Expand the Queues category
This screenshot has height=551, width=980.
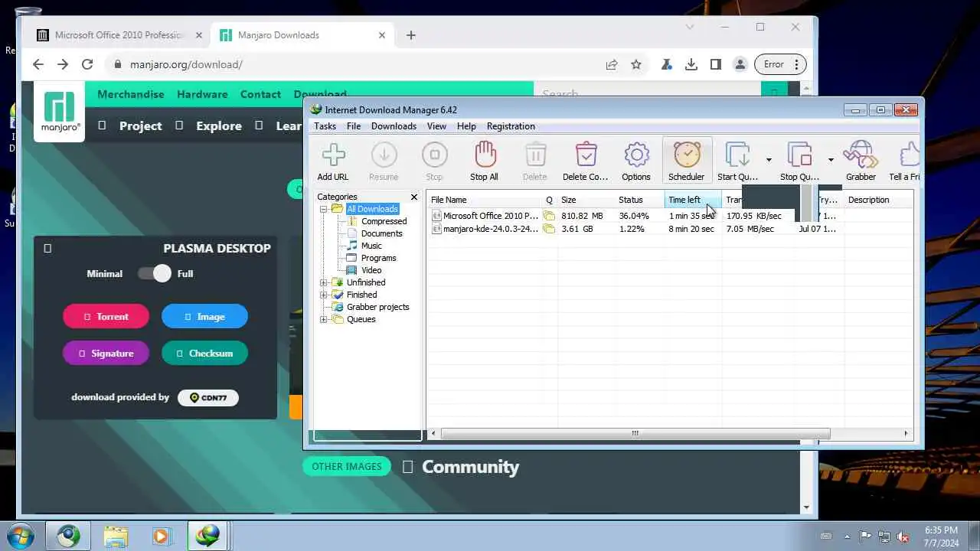click(x=324, y=319)
